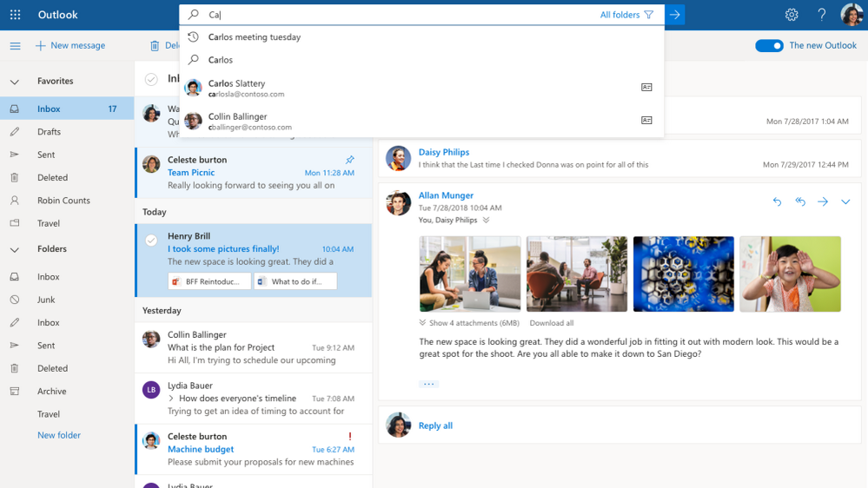Click Reply arrow on Allan Munger's email

[777, 201]
